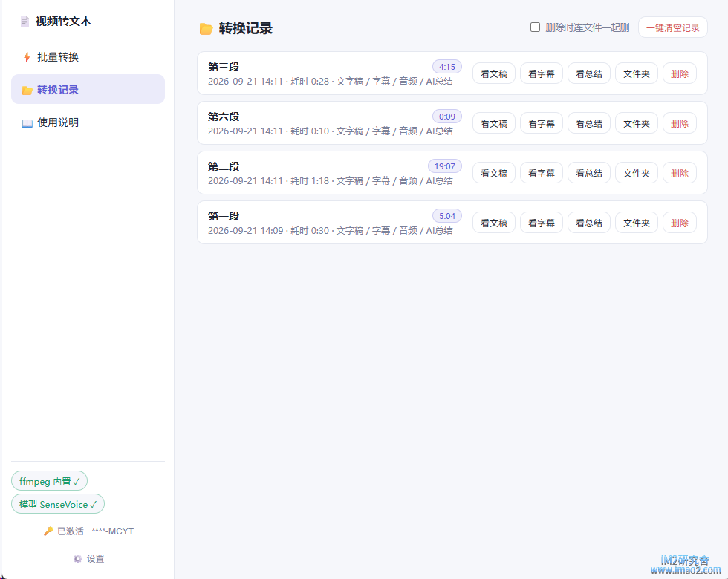Open the 第二段 output 文件夹

pyautogui.click(x=637, y=172)
